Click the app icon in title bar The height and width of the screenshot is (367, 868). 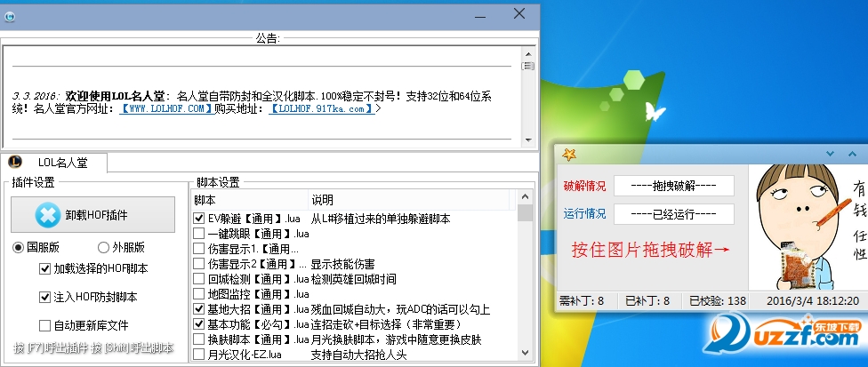tap(9, 17)
